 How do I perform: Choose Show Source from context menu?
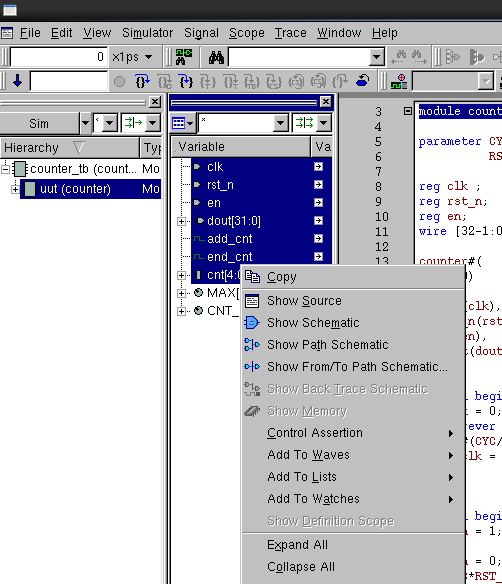353,301
